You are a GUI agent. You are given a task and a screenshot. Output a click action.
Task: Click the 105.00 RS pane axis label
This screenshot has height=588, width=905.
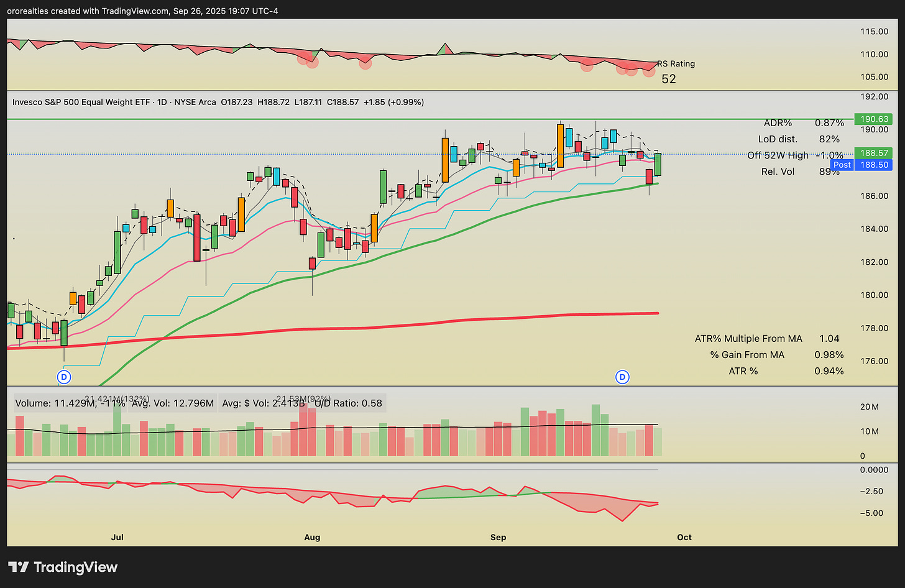click(x=874, y=77)
